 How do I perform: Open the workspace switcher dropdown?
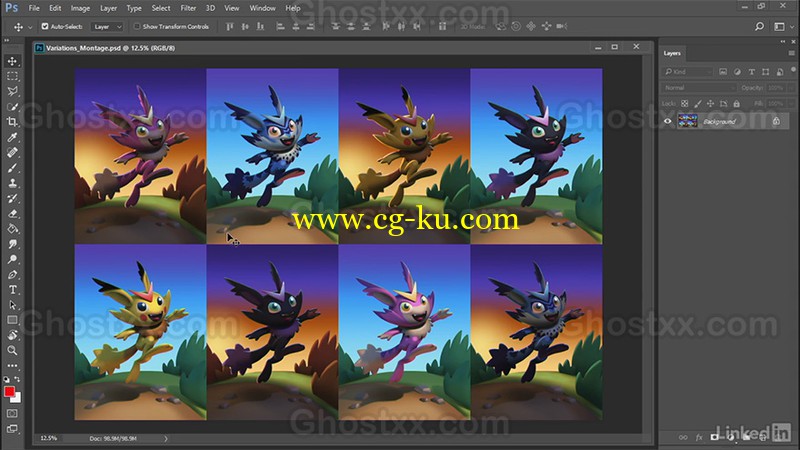point(782,27)
